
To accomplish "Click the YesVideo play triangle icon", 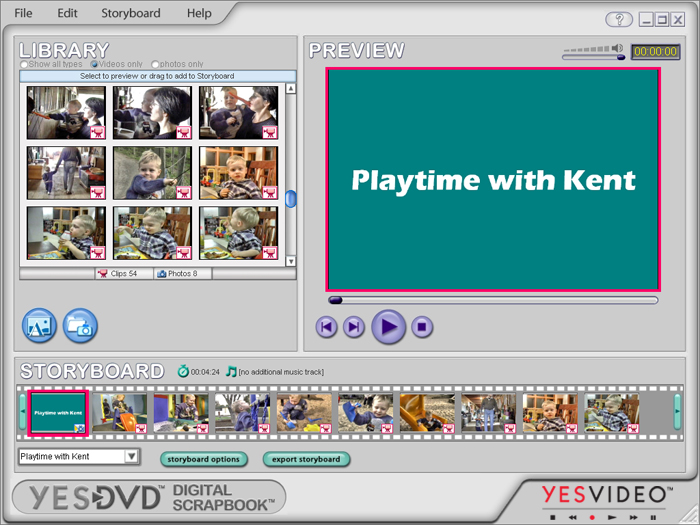I will pyautogui.click(x=612, y=517).
